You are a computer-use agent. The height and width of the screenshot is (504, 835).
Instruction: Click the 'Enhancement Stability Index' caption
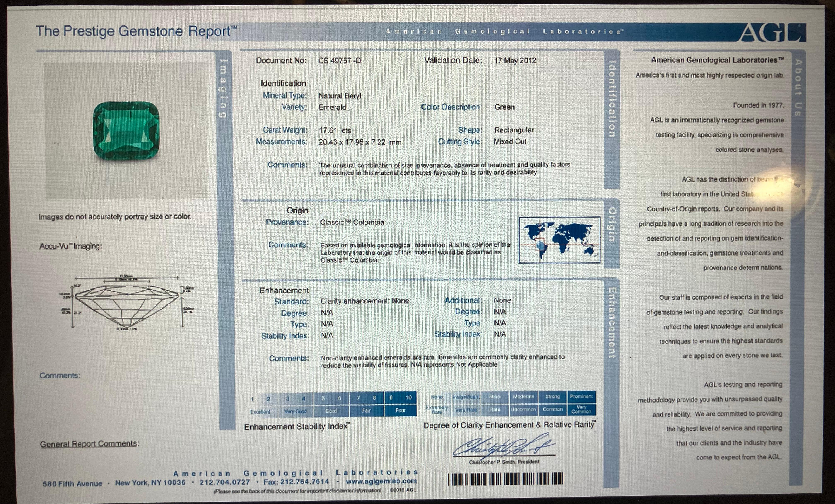(297, 426)
